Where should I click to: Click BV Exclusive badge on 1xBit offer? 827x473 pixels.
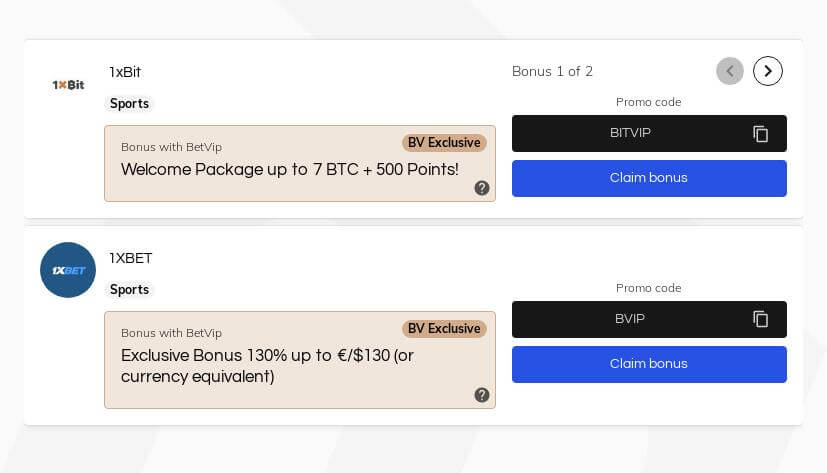click(444, 143)
